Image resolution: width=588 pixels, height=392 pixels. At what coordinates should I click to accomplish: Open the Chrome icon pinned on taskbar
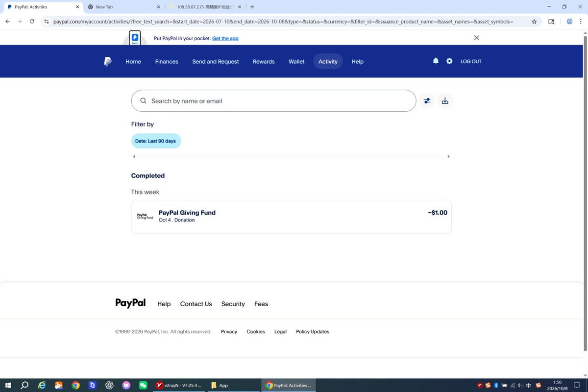point(75,385)
